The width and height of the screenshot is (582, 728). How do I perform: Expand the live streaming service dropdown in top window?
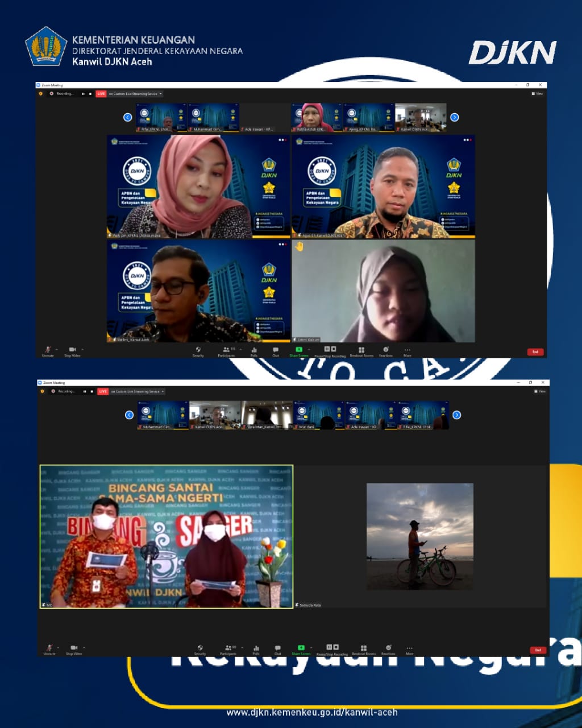(x=161, y=94)
